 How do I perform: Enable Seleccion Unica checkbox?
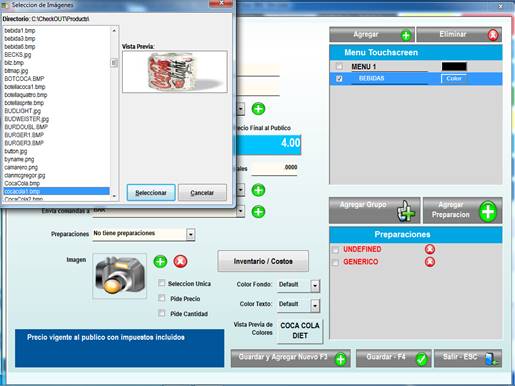(x=162, y=283)
